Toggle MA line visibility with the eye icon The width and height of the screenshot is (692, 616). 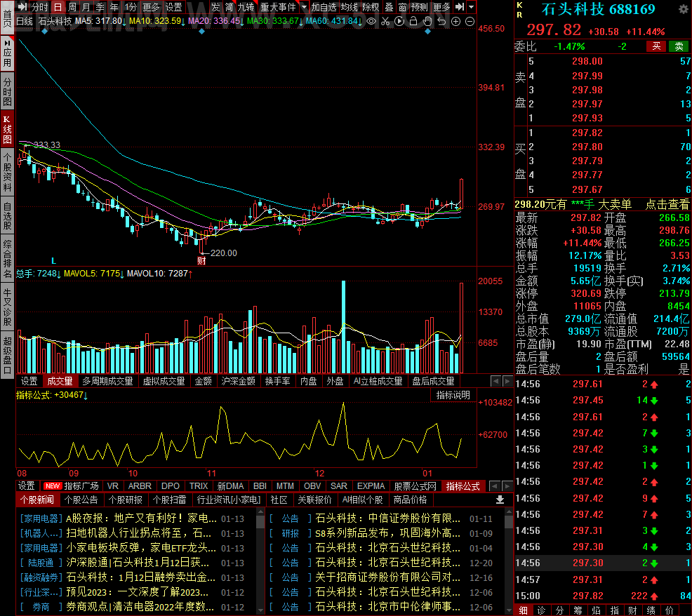371,21
